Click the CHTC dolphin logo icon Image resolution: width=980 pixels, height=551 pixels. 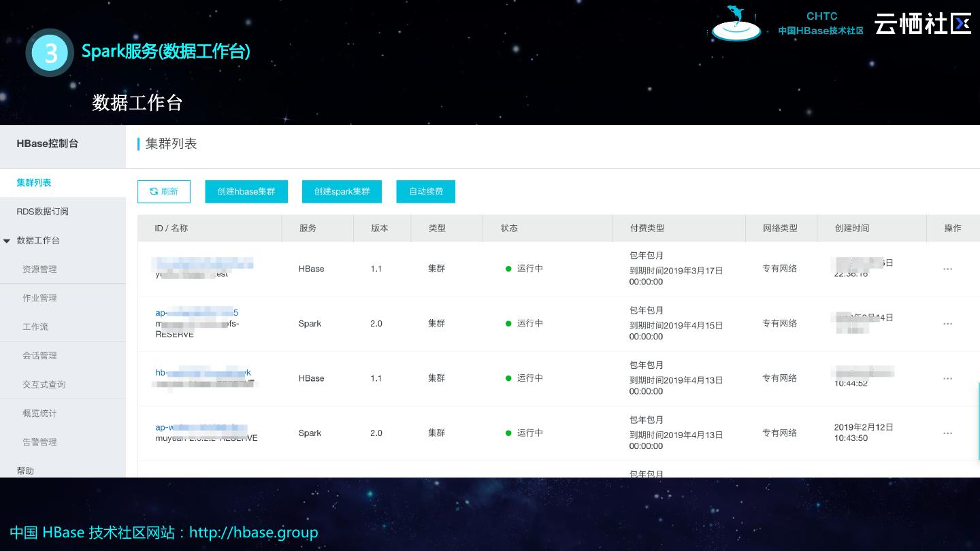tap(736, 24)
